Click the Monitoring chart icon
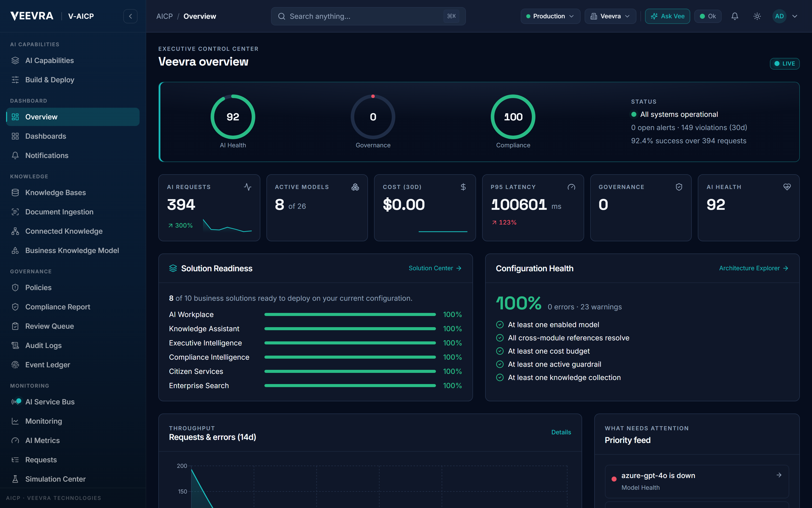The height and width of the screenshot is (508, 812). pos(15,421)
